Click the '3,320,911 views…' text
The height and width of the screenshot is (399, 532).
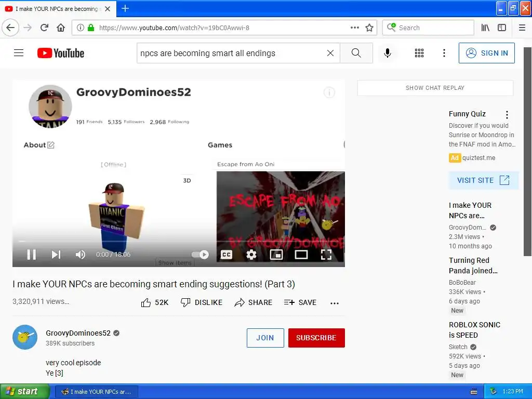click(x=41, y=301)
